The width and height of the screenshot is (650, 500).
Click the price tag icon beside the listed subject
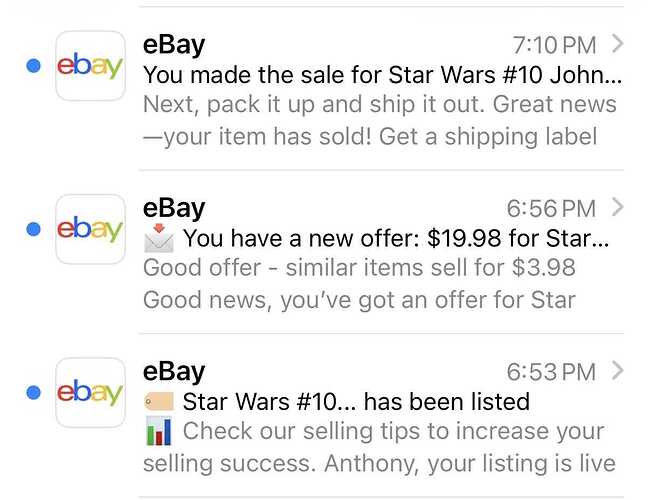pyautogui.click(x=159, y=402)
